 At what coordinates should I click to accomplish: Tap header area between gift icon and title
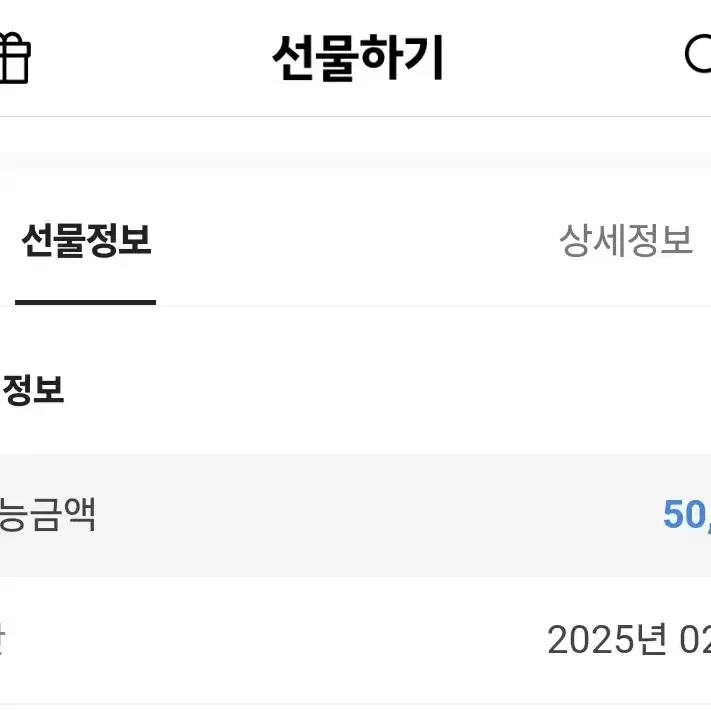[151, 58]
